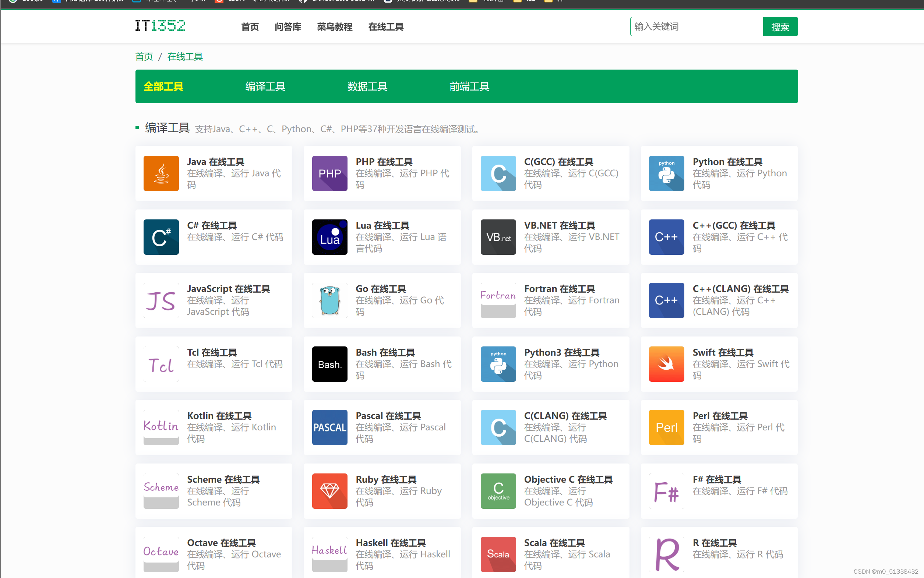Switch to the 数据工具 tab
Screen dimensions: 924x578
coord(367,87)
